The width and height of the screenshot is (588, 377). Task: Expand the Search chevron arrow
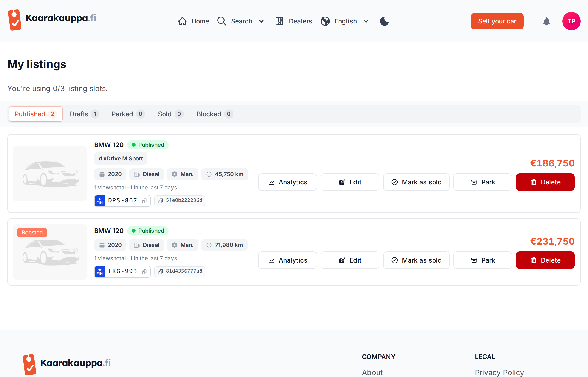261,21
